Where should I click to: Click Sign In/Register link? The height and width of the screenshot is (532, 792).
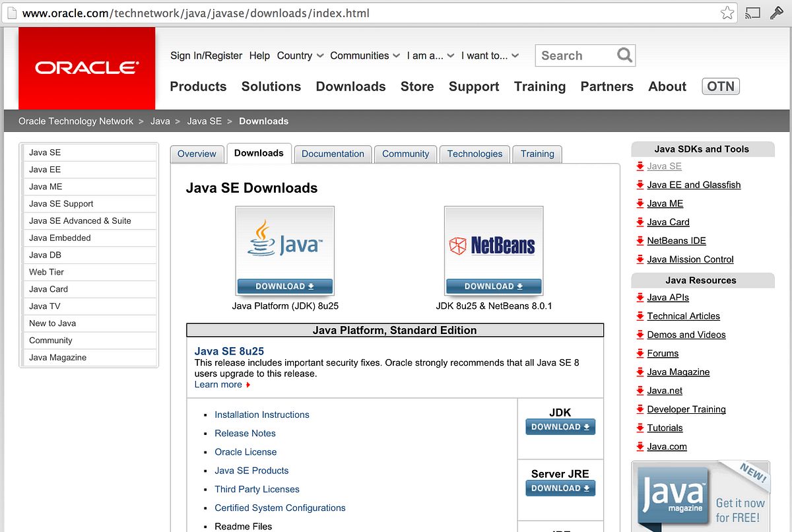click(x=206, y=55)
